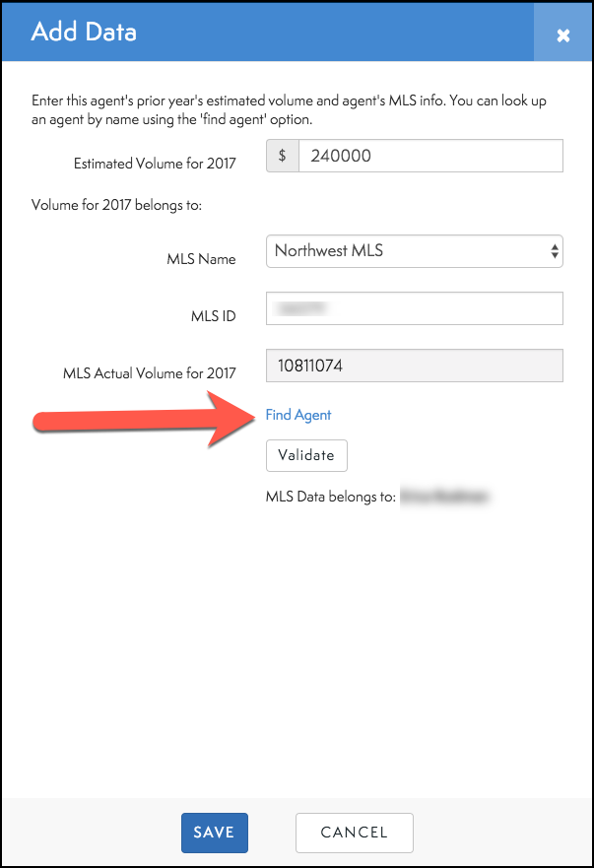Open the Find Agent link
Image resolution: width=594 pixels, height=868 pixels.
click(x=298, y=415)
